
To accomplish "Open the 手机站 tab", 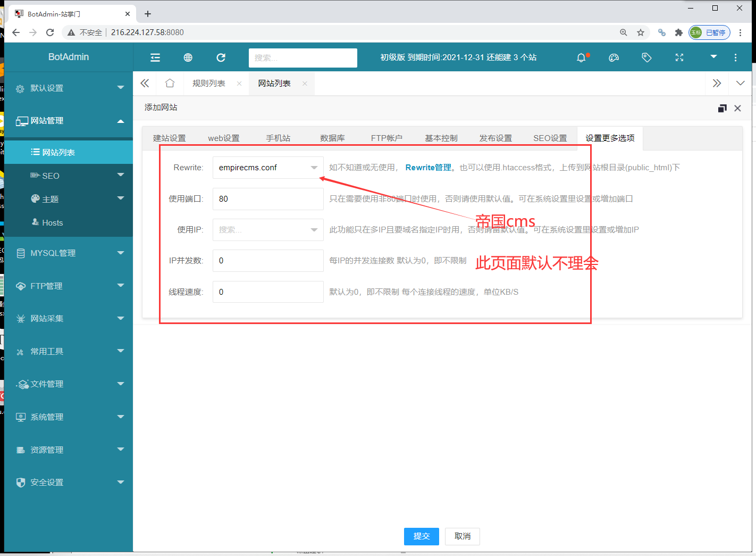I will (x=278, y=138).
